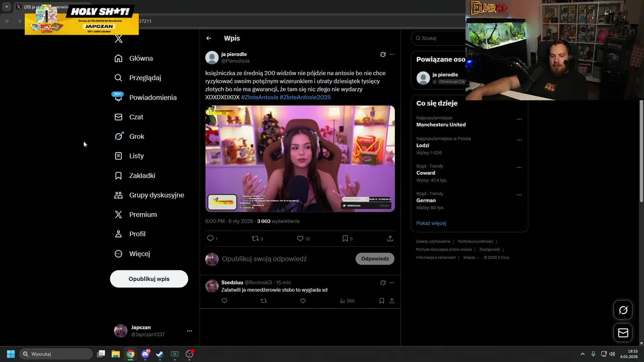
Task: Open Zasady użytkowania footer link
Action: coord(433,241)
